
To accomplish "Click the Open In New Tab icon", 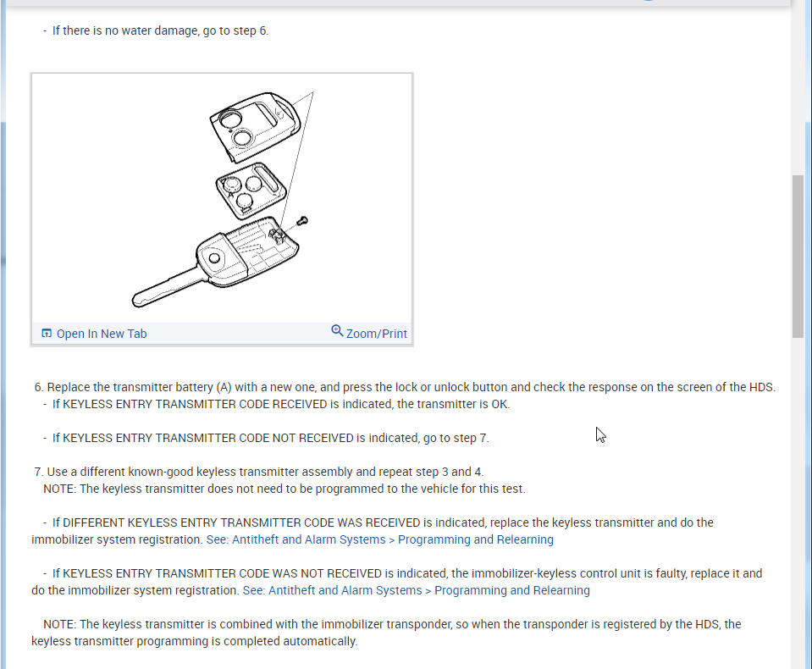I will click(47, 333).
